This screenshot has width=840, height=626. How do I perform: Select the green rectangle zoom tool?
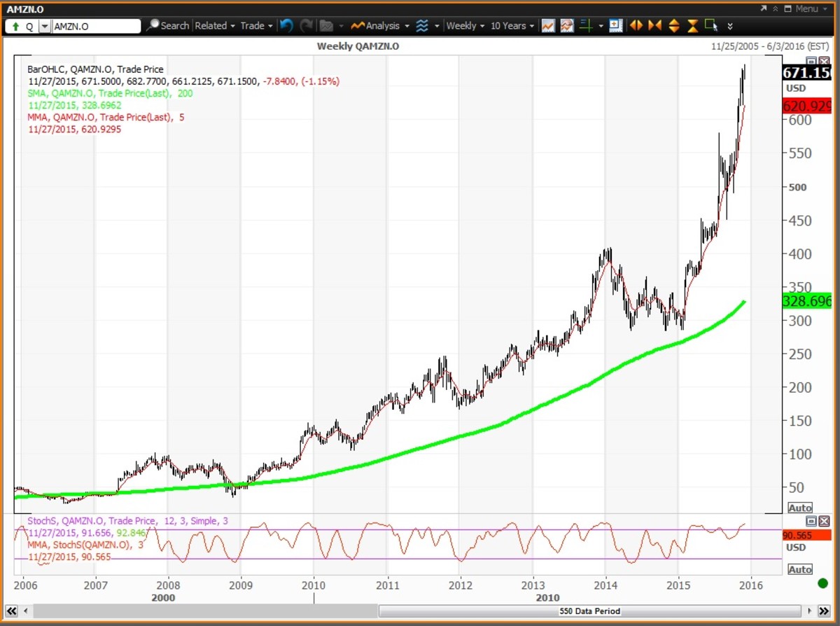(711, 26)
